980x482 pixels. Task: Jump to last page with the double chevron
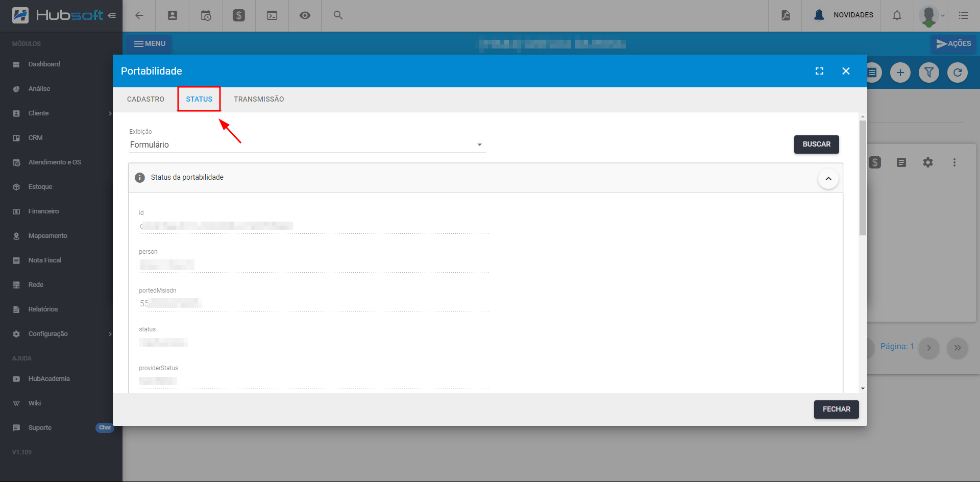[x=958, y=348]
